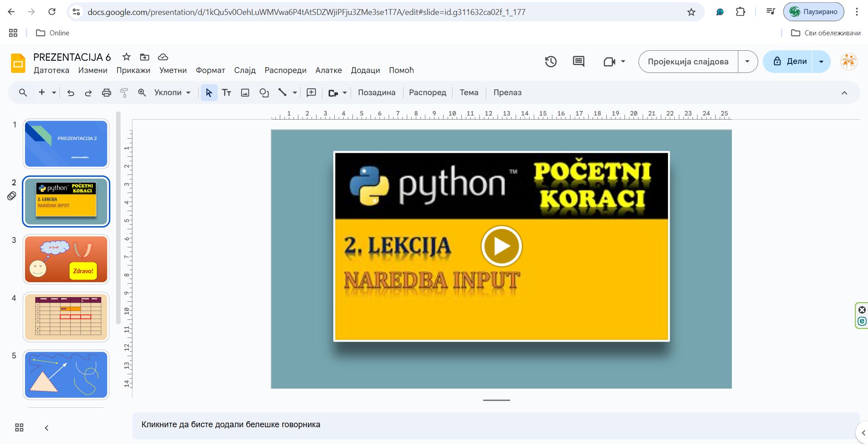The image size is (868, 444).
Task: Click the undo arrow in toolbar
Action: 71,93
